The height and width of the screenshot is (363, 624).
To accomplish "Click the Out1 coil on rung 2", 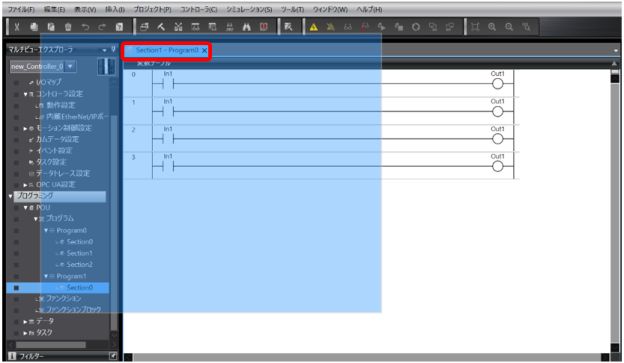I will point(498,139).
